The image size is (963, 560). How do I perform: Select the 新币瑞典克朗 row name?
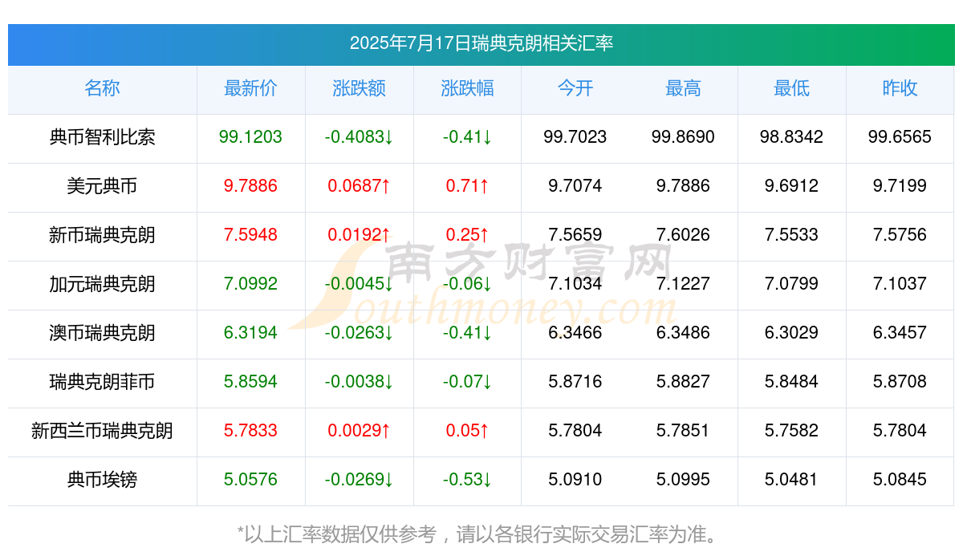(x=102, y=235)
